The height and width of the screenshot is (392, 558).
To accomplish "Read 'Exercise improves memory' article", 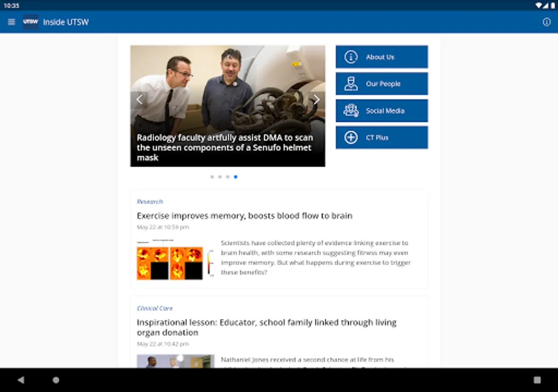I will (245, 216).
